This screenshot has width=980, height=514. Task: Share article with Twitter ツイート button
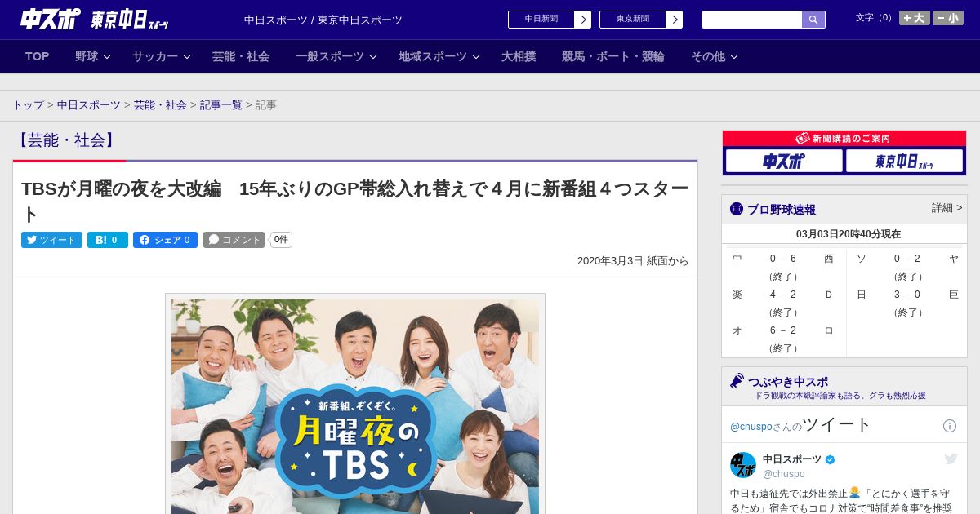point(51,240)
